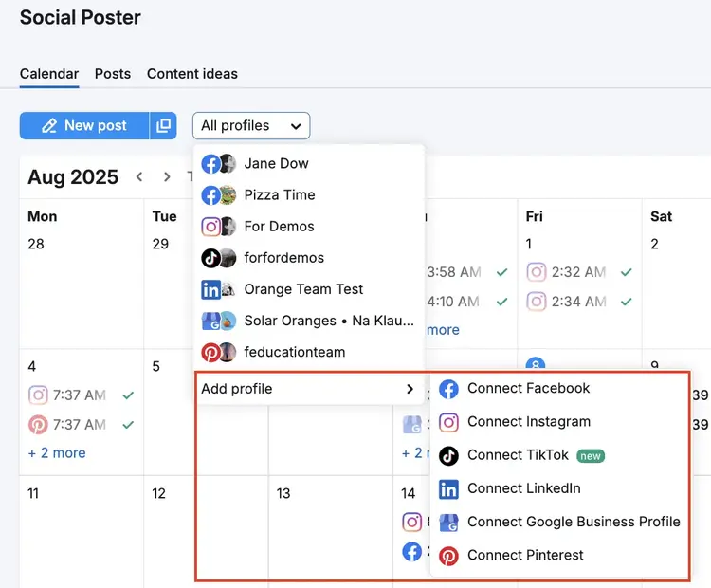Click the Facebook icon beside Connect Facebook

click(448, 389)
